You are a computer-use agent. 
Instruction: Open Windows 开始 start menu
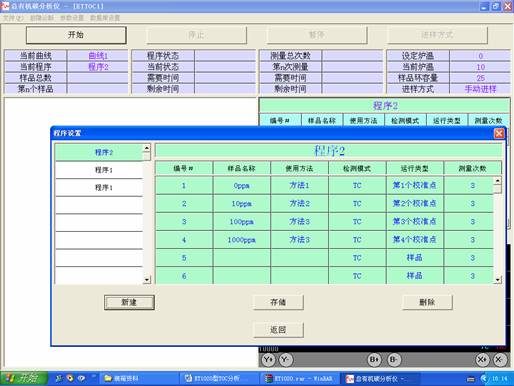[23, 378]
